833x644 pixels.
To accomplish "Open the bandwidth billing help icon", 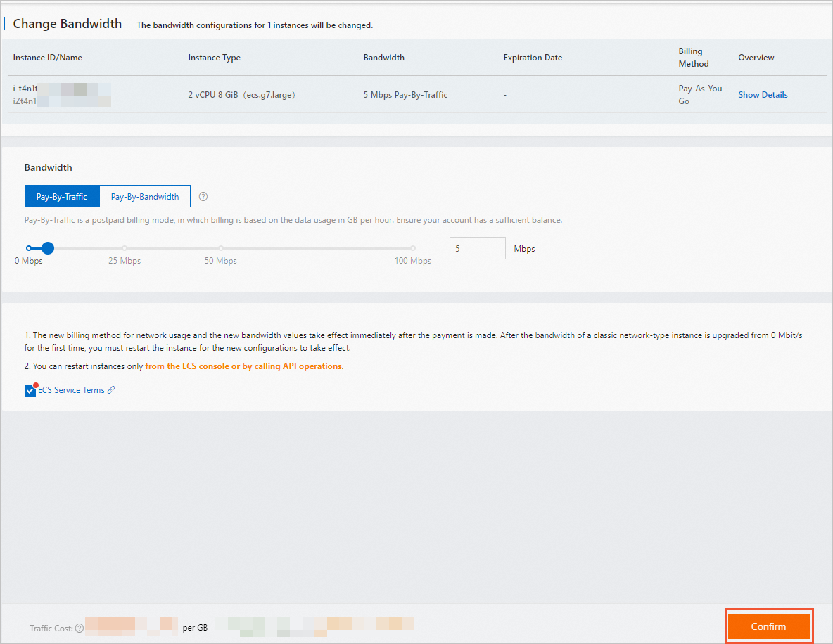I will [203, 197].
